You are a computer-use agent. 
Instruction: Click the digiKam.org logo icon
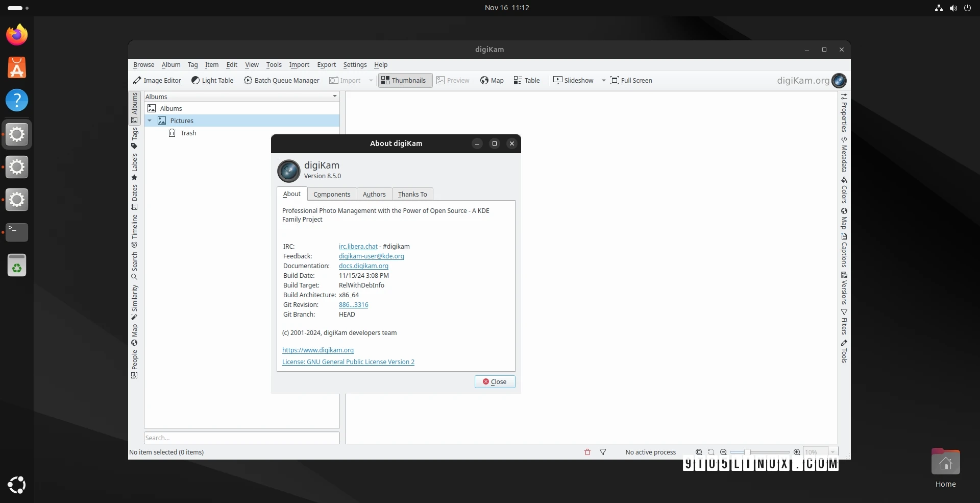pos(839,80)
